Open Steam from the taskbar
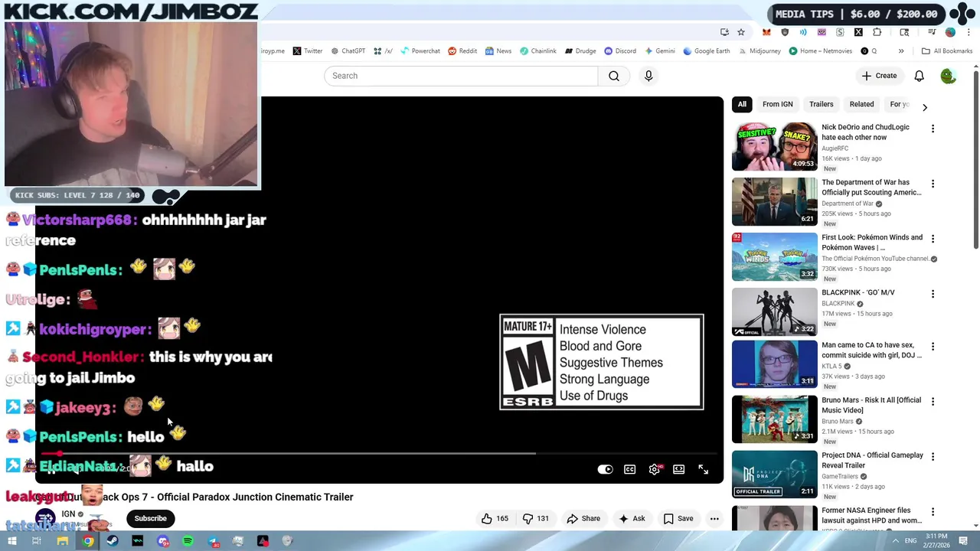 [x=113, y=541]
